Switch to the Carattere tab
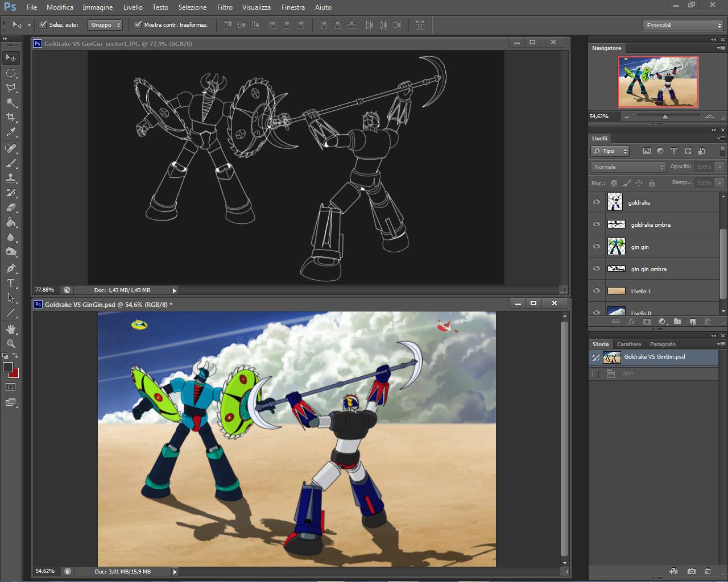 pos(629,344)
